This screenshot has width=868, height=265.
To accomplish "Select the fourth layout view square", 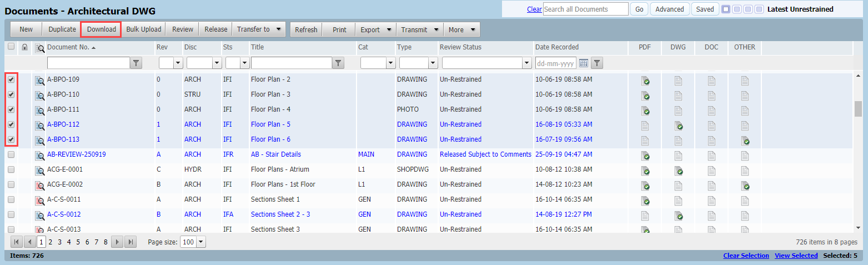I will click(758, 9).
